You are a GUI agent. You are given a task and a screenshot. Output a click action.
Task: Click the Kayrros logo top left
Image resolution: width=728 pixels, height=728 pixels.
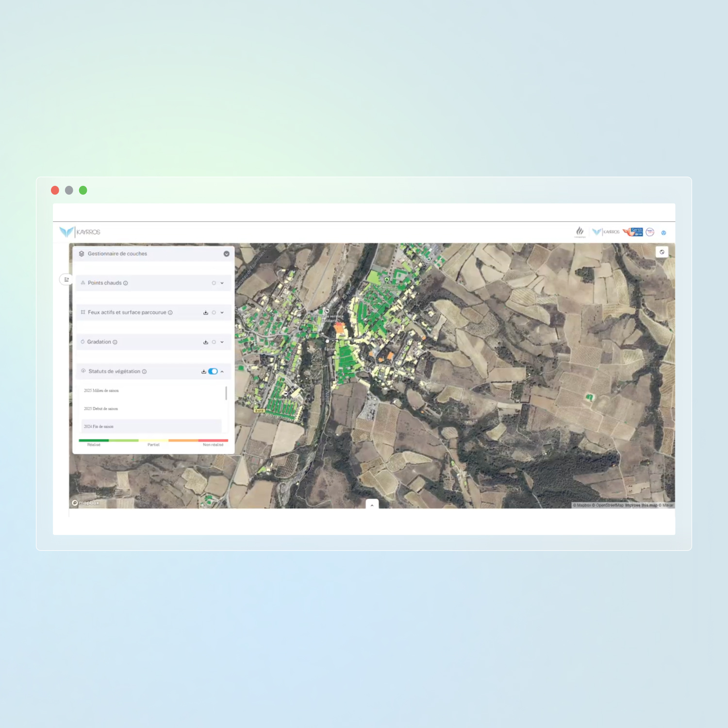(x=80, y=232)
